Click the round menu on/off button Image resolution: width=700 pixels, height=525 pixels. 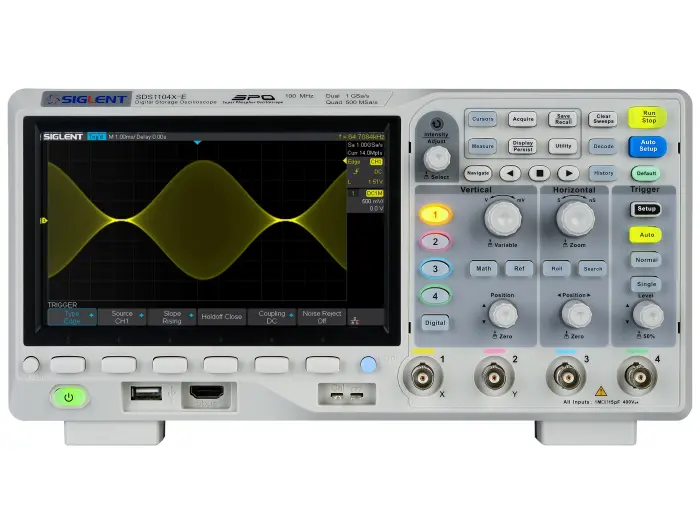click(x=31, y=365)
